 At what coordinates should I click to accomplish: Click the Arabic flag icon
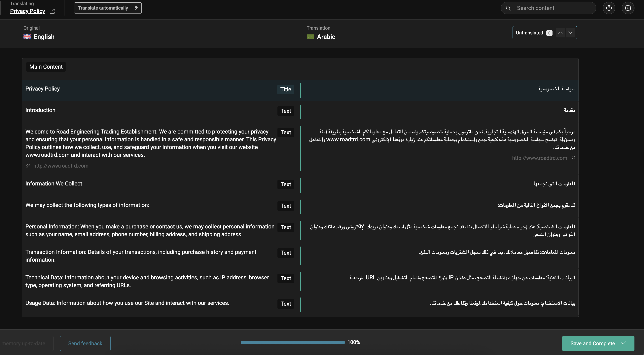[310, 37]
